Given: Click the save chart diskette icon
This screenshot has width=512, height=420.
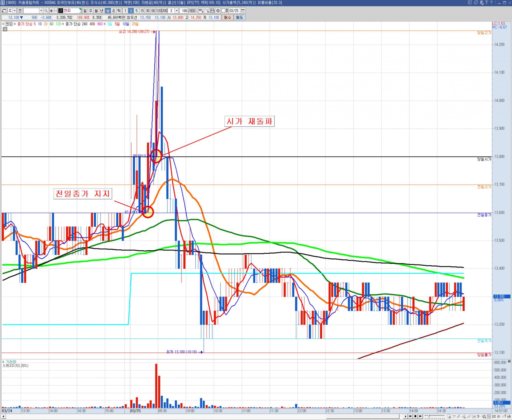Looking at the screenshot, I should [212, 11].
